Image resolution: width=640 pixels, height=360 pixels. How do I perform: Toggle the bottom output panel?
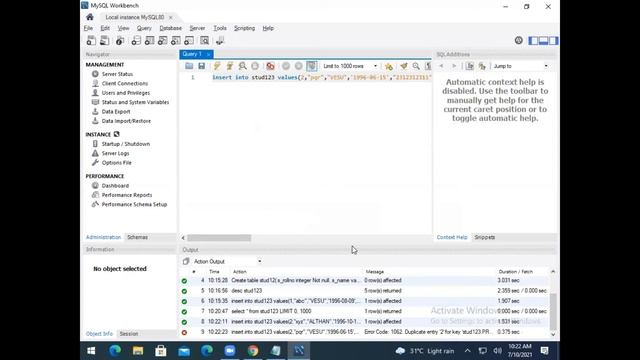[x=543, y=40]
